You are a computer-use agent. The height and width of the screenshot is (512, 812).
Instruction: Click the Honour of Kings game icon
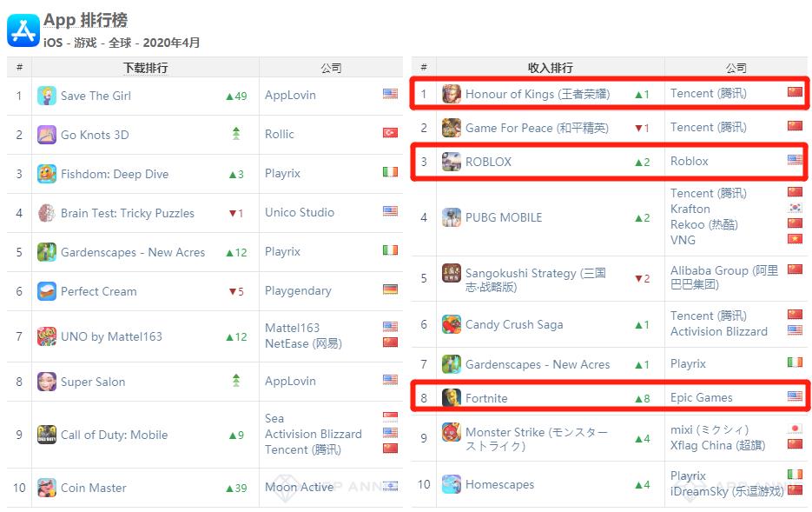(452, 94)
